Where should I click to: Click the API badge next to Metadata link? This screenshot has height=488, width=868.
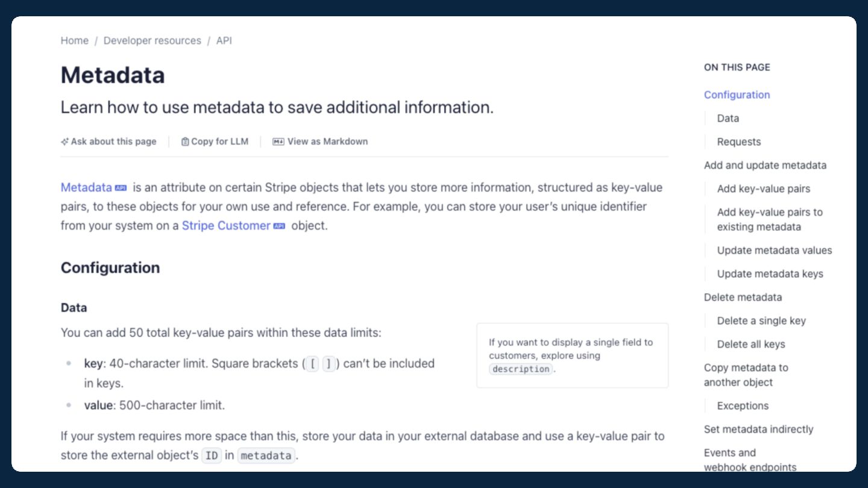[121, 187]
